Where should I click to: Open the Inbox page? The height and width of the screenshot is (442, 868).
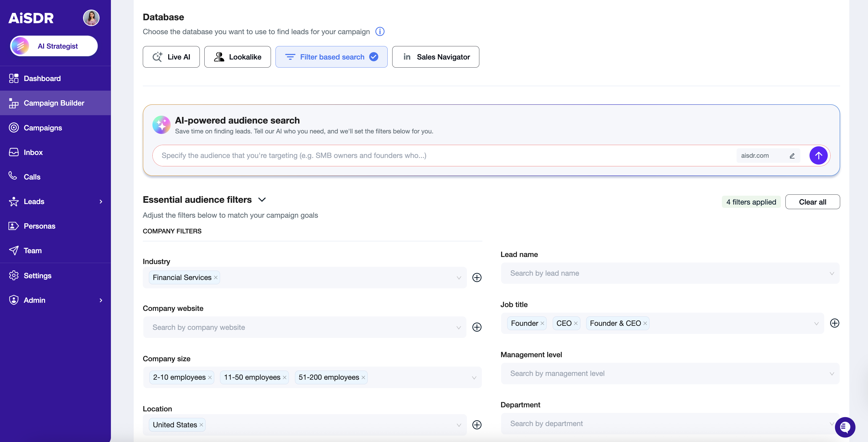(55, 152)
